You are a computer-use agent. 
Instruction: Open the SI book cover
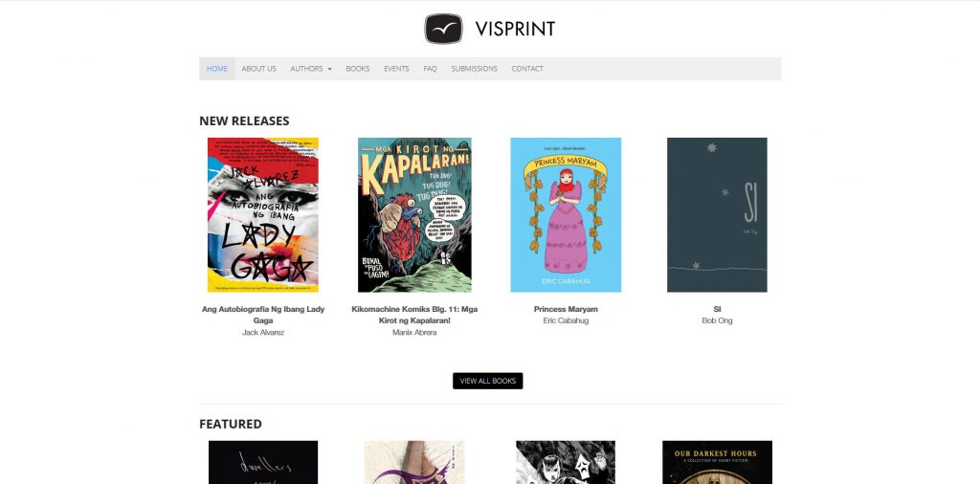[717, 215]
